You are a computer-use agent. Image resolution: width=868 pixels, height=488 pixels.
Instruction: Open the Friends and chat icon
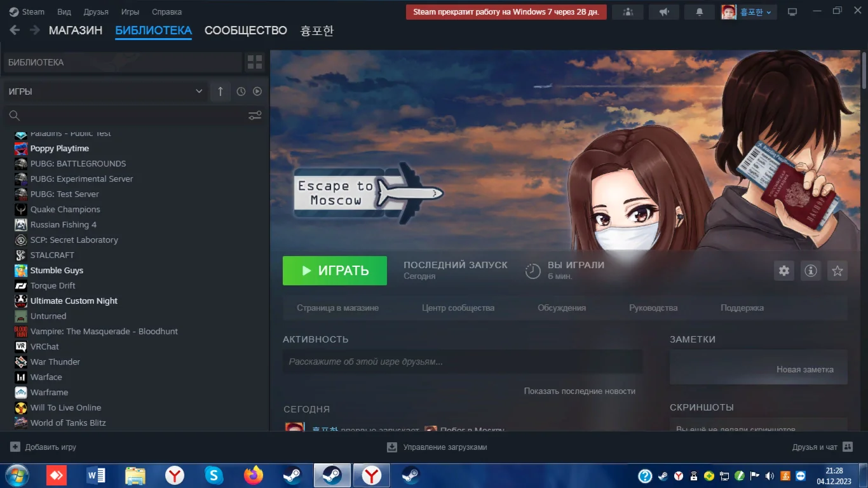point(848,447)
